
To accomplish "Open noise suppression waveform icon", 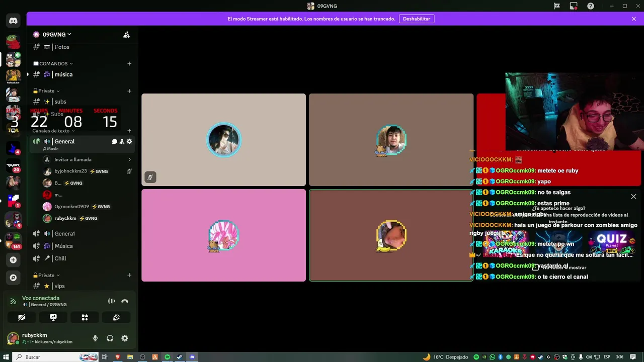I will [x=111, y=301].
